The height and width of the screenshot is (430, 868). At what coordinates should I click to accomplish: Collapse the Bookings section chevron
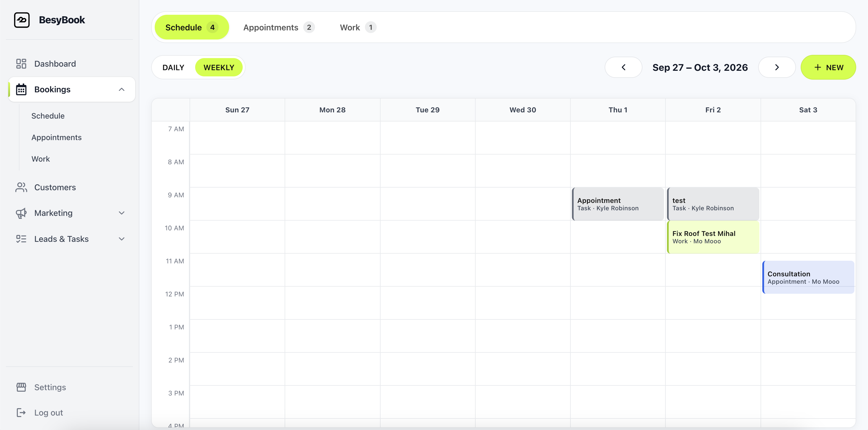(x=122, y=89)
